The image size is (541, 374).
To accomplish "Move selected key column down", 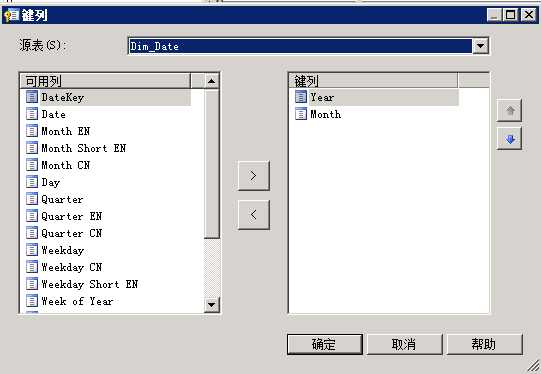I will (x=510, y=139).
